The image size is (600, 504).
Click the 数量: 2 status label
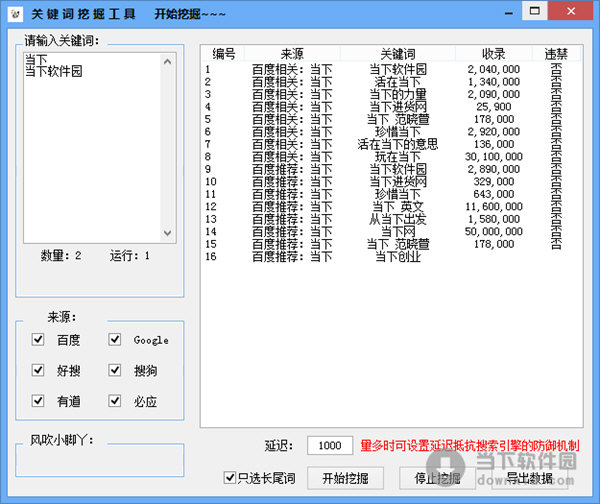point(61,256)
